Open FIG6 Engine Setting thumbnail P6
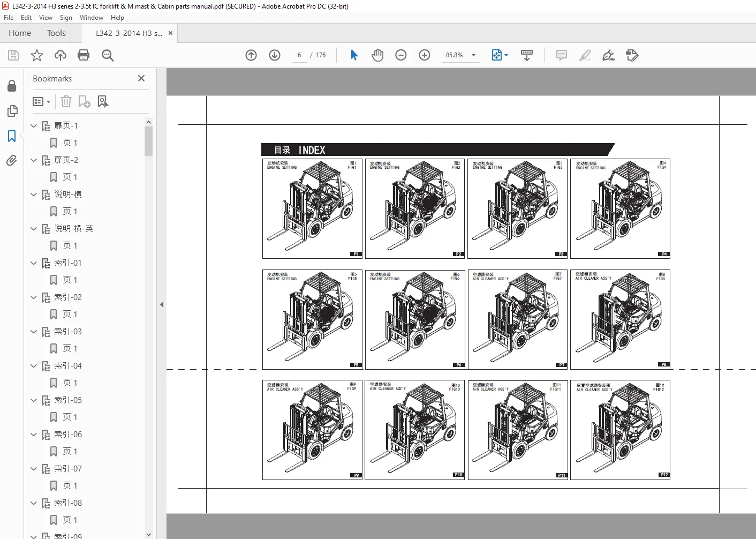Viewport: 756px width, 539px height. coord(414,319)
